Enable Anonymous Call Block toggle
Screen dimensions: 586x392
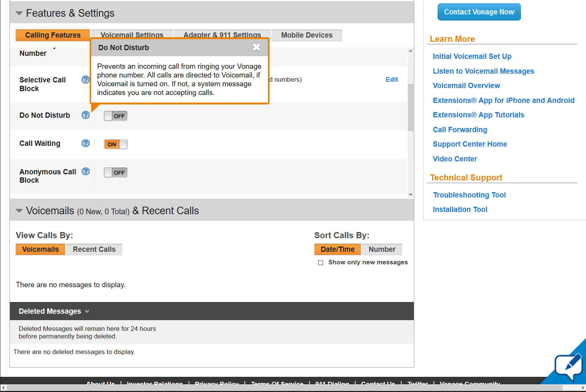(116, 172)
